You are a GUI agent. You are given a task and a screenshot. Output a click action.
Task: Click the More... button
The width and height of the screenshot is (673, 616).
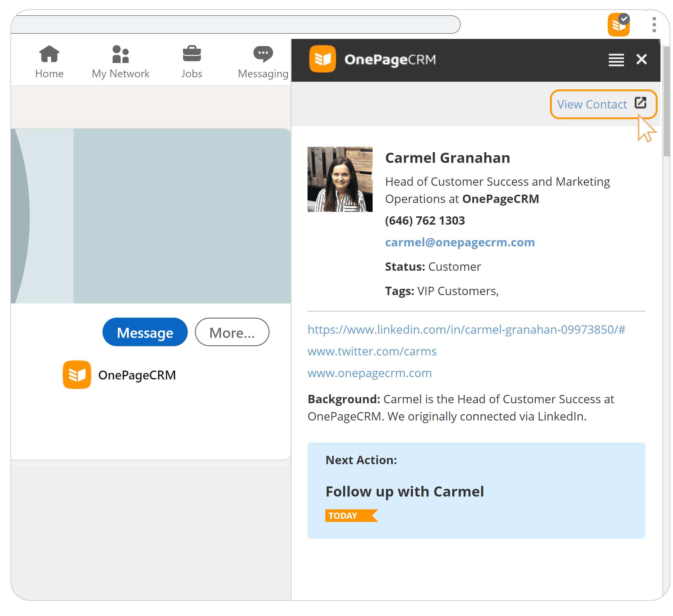(232, 332)
